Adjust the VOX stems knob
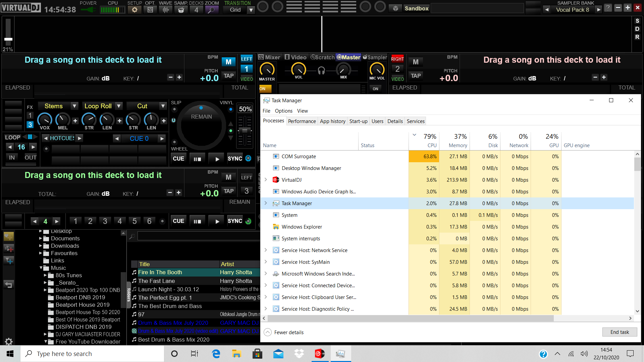This screenshot has height=362, width=644. pos(44,119)
